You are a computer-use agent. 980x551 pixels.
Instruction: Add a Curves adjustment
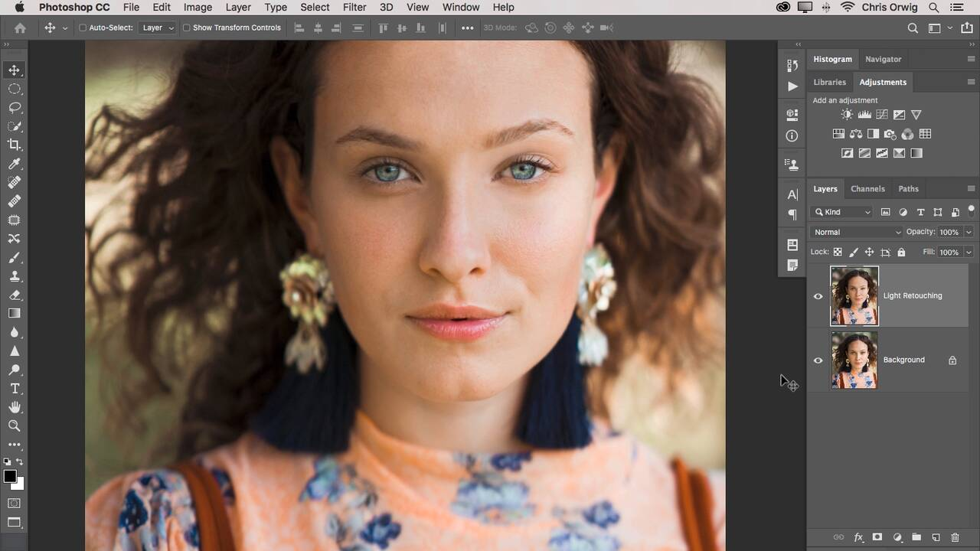coord(882,115)
